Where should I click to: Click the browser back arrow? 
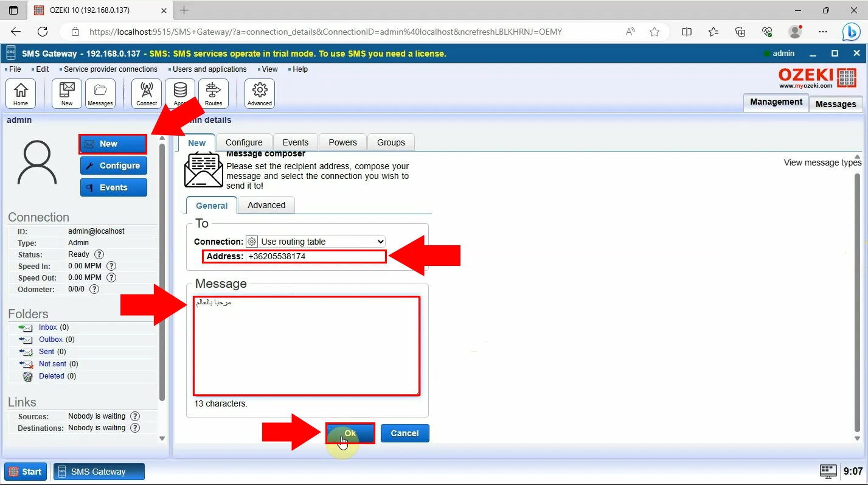tap(16, 32)
